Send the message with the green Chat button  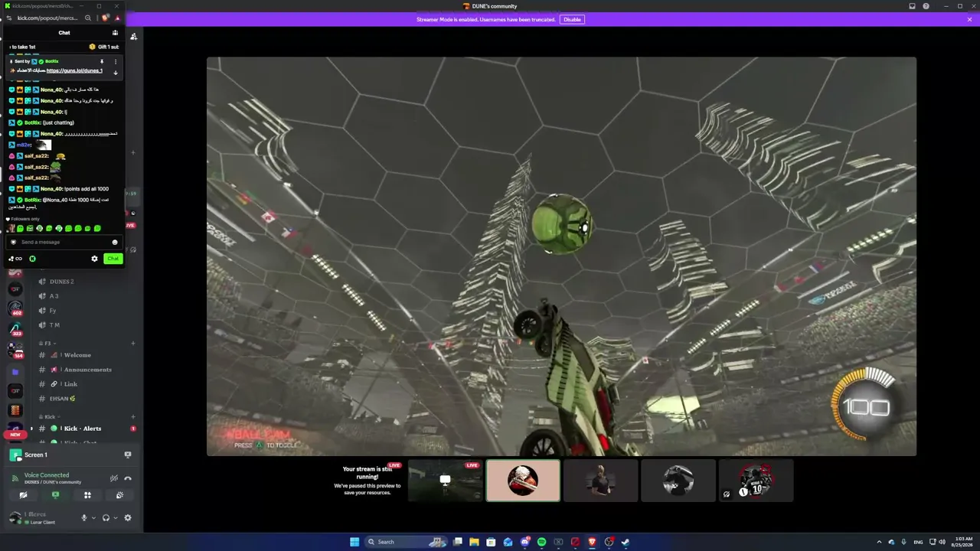tap(113, 259)
